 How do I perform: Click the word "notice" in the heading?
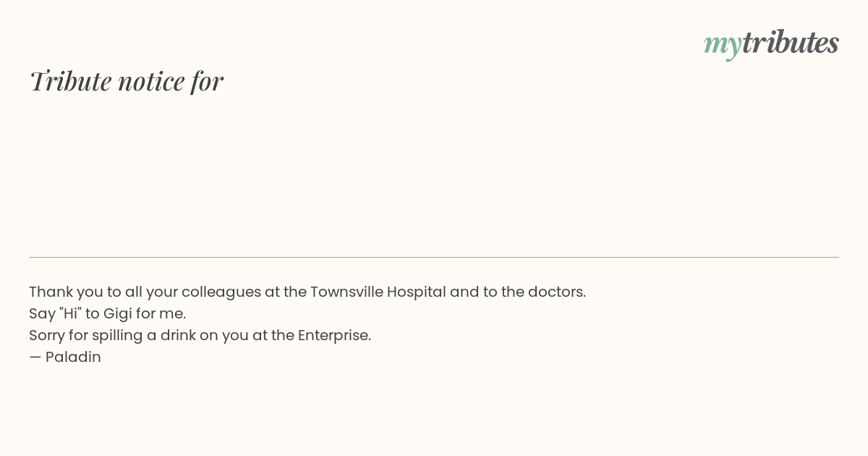click(151, 82)
